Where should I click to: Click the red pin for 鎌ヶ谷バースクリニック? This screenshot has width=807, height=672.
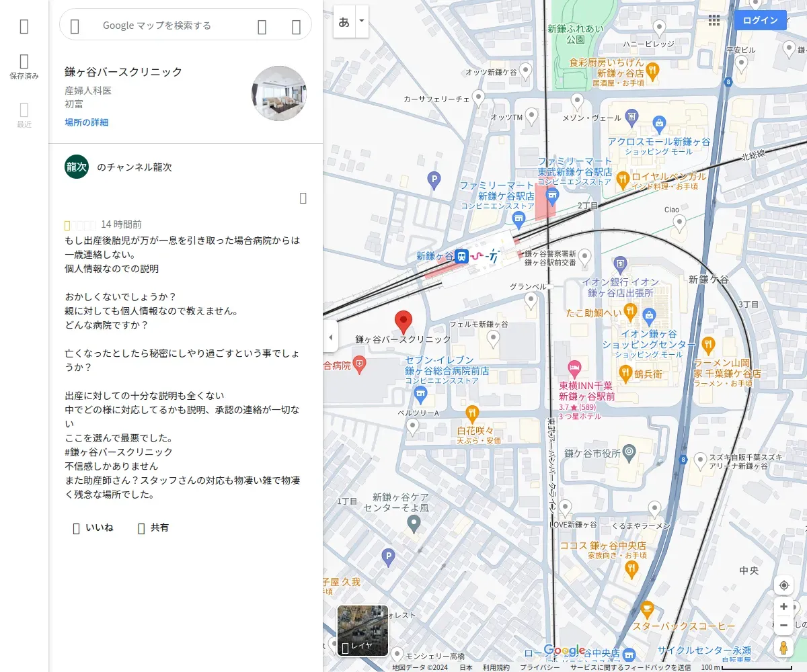[x=403, y=323]
